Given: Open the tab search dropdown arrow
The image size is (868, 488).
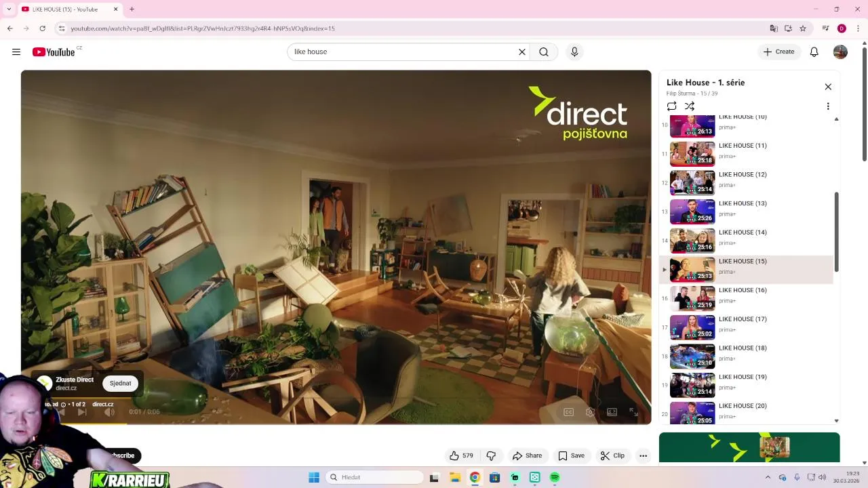Looking at the screenshot, I should tap(9, 9).
